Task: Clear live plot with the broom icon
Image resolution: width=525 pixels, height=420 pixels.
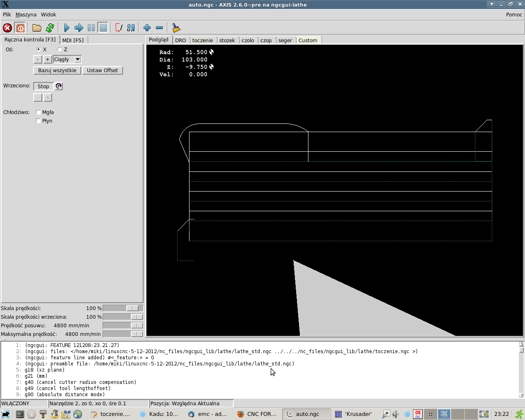Action: click(176, 28)
